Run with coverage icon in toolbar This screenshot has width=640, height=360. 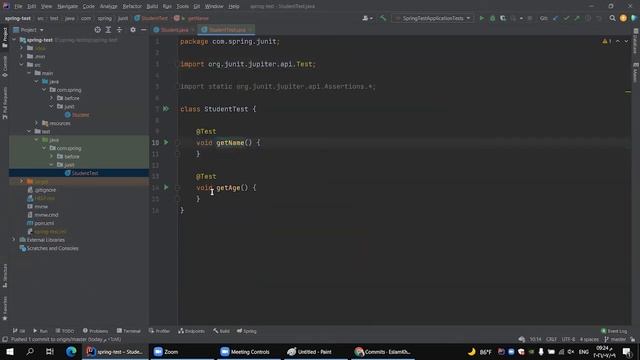[503, 18]
